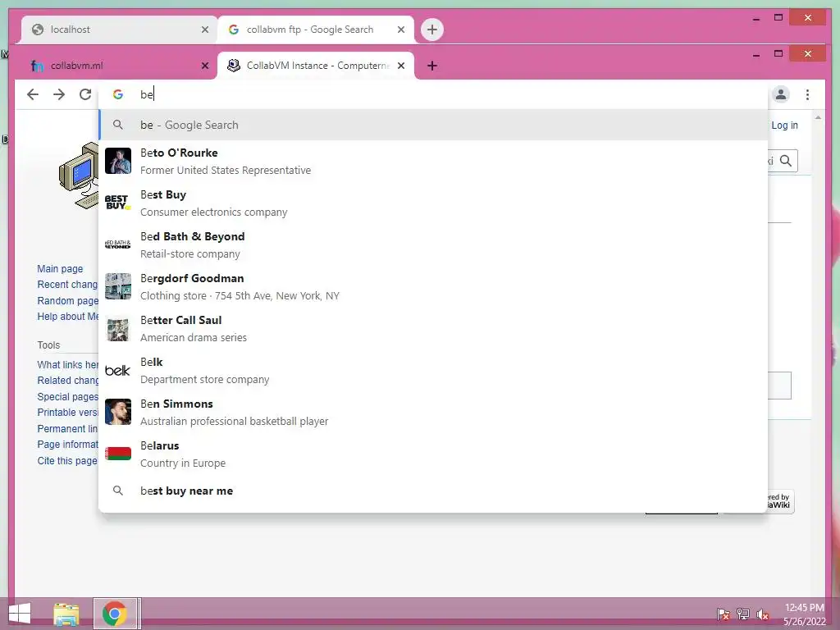840x630 pixels.
Task: Switch to the localhost tab
Action: pyautogui.click(x=119, y=30)
